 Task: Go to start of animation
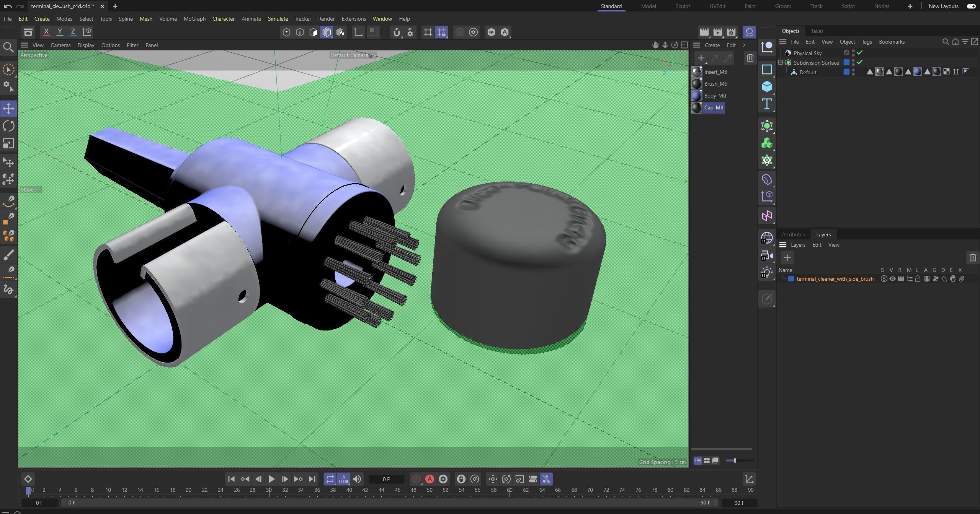tap(231, 479)
